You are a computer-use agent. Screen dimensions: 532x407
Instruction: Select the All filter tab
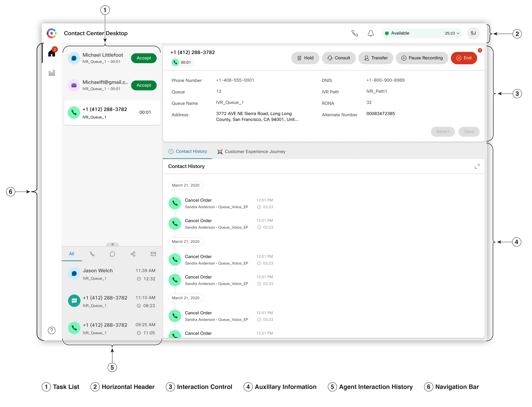pyautogui.click(x=71, y=254)
